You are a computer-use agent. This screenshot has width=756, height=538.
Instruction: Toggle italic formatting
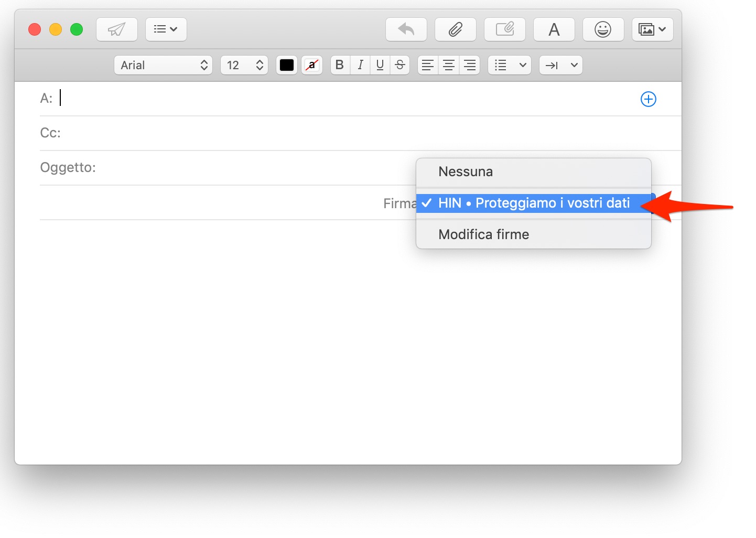point(360,65)
